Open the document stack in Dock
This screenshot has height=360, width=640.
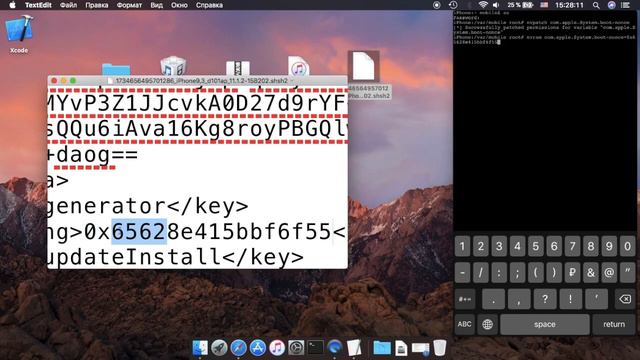(x=401, y=348)
